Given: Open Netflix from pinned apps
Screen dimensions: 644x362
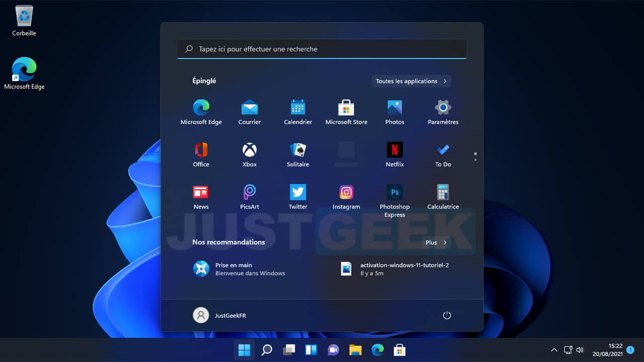Looking at the screenshot, I should [394, 154].
